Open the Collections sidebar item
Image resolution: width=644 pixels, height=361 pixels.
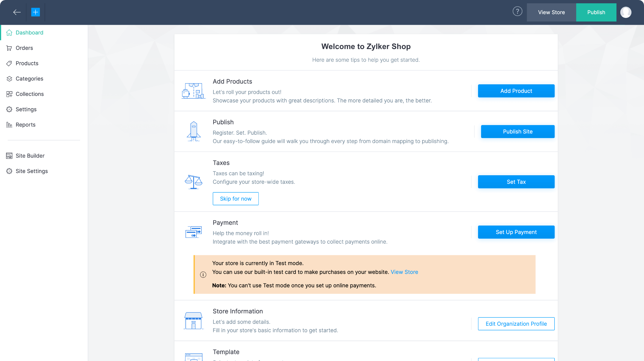pos(30,94)
